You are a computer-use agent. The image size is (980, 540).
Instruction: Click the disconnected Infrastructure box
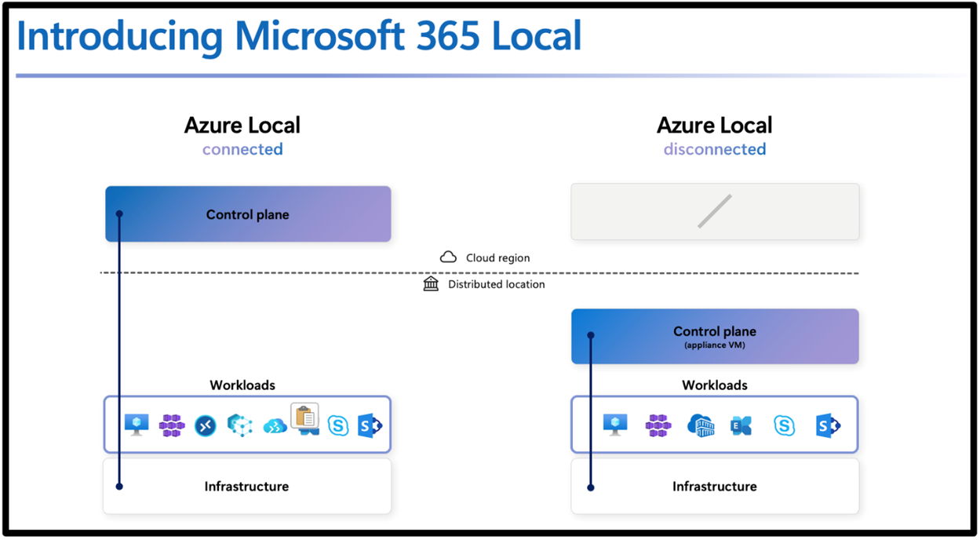click(715, 487)
